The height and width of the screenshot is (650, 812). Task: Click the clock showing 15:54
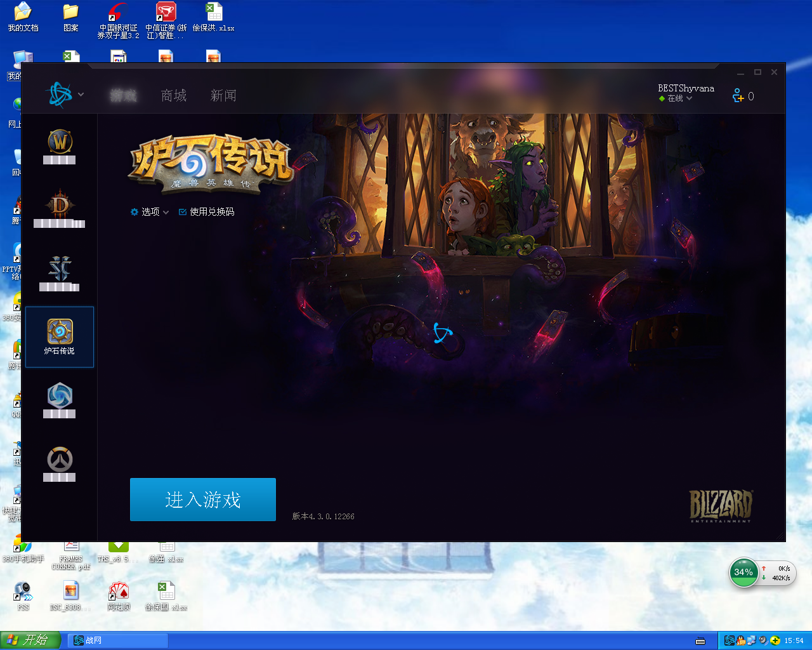[794, 641]
